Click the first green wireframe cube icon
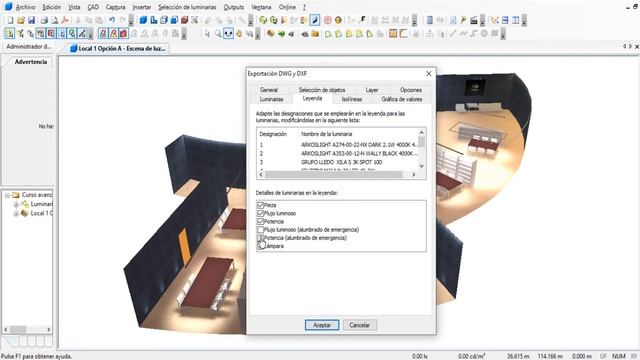Screen dimensions: 640x360 pos(263,20)
